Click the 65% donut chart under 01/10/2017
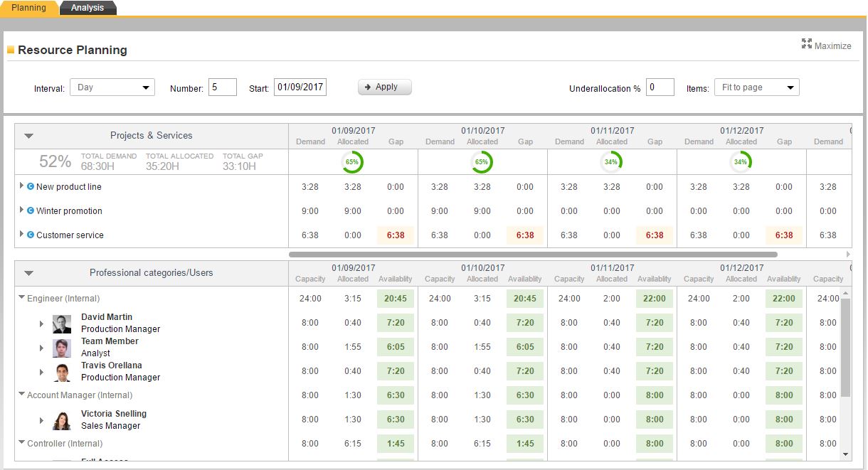 click(482, 162)
